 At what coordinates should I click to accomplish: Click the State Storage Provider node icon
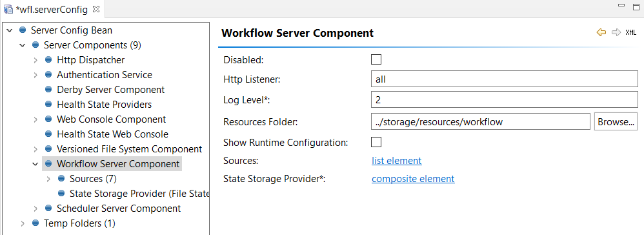[x=61, y=194]
